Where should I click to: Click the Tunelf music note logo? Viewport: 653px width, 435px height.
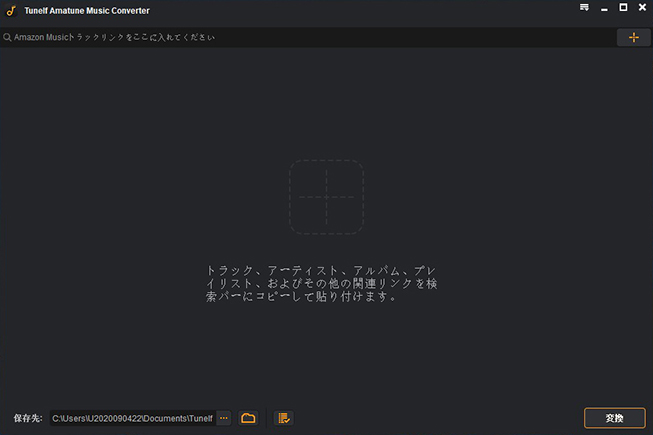[x=11, y=11]
